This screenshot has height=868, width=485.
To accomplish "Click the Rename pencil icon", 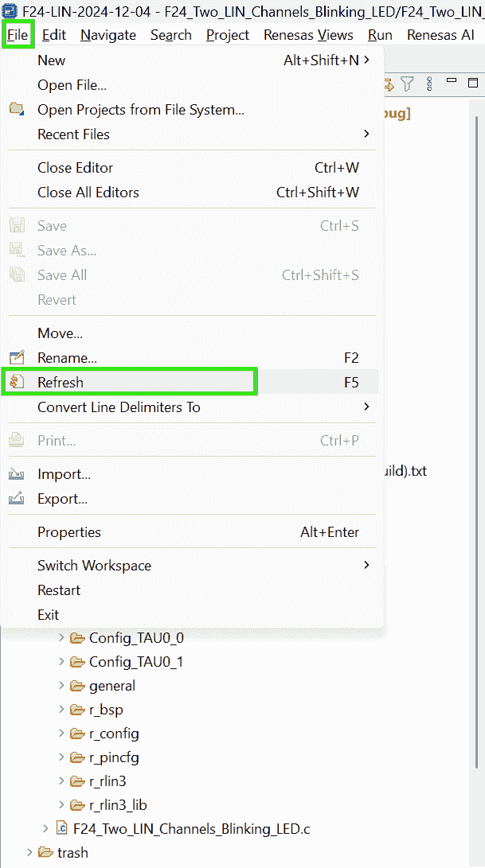I will coord(17,358).
